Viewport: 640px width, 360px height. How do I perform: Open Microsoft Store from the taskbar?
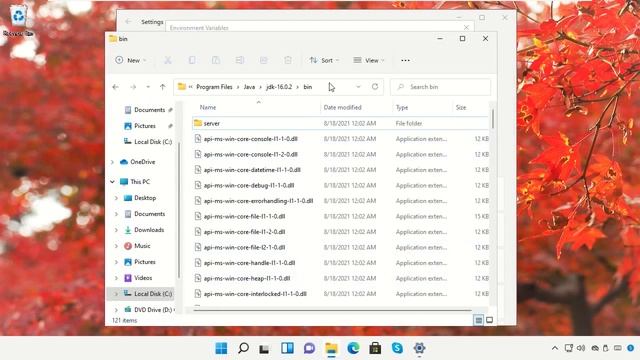tap(375, 348)
